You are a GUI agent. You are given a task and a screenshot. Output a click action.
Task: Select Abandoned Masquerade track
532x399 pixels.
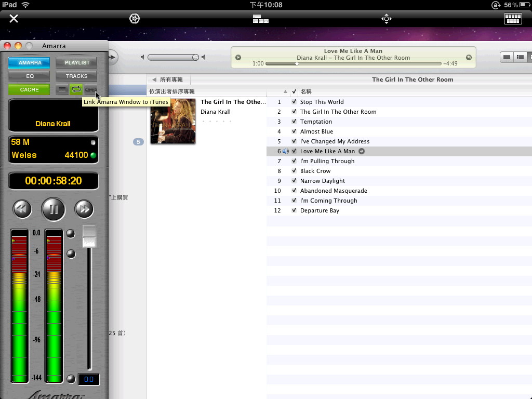334,191
